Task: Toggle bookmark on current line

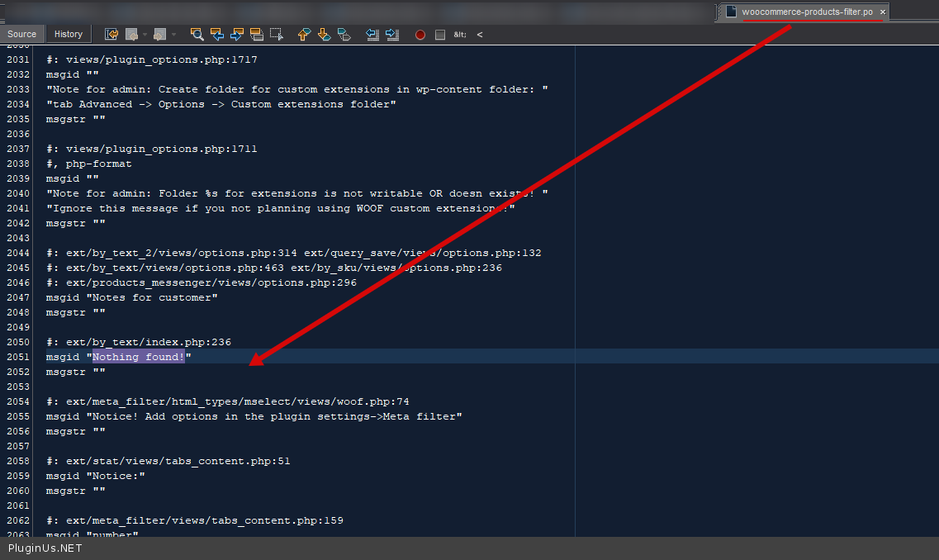Action: pyautogui.click(x=344, y=35)
